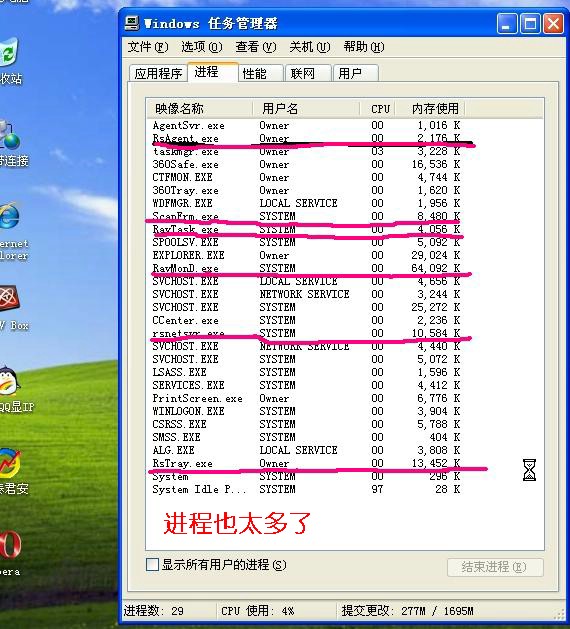Sort by 映像名称 column header
This screenshot has width=570, height=629.
coord(199,108)
